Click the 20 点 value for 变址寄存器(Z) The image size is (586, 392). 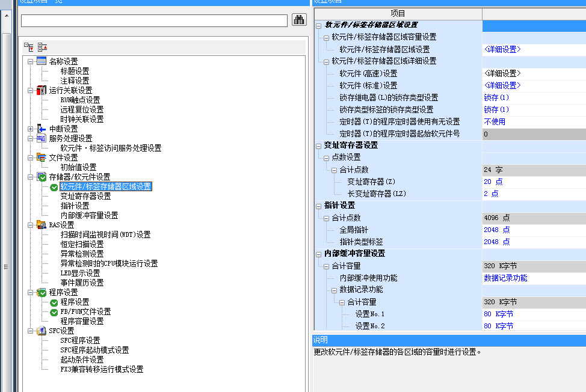[493, 182]
